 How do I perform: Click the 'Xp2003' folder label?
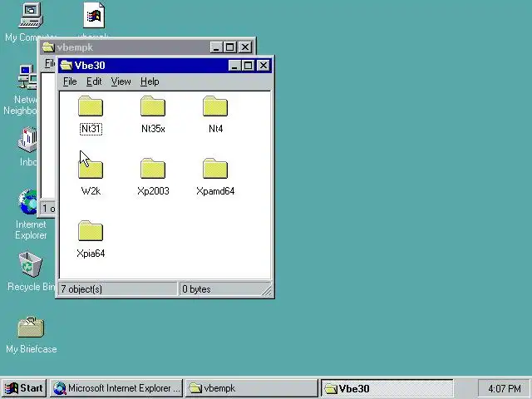[153, 191]
